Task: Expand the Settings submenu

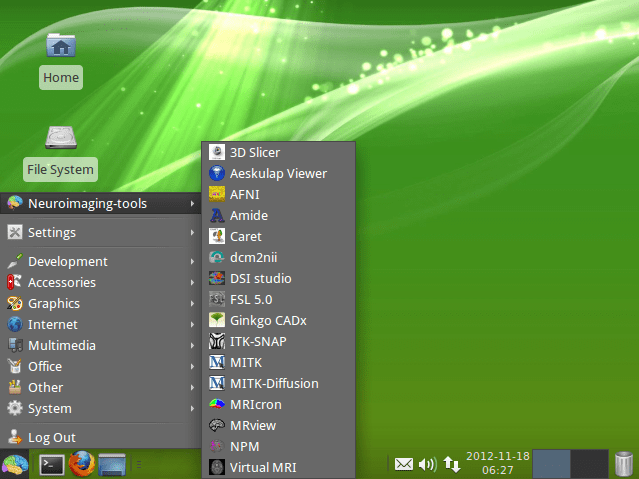Action: pyautogui.click(x=101, y=232)
